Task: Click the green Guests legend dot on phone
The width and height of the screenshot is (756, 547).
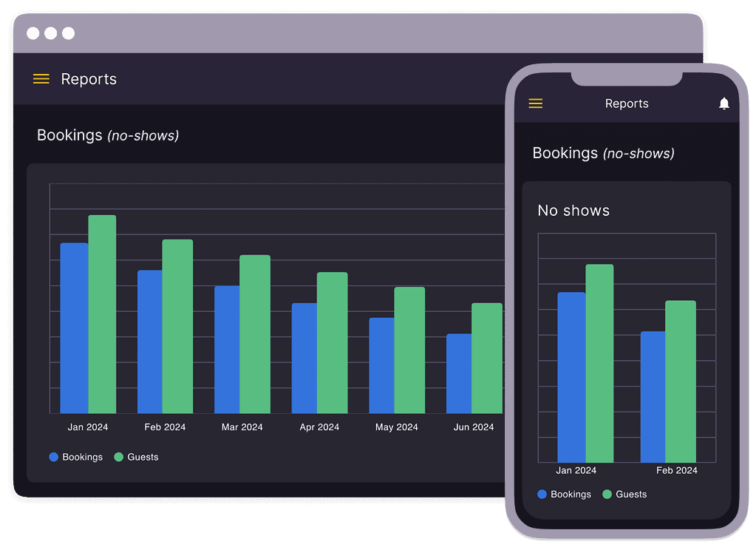Action: pyautogui.click(x=607, y=494)
